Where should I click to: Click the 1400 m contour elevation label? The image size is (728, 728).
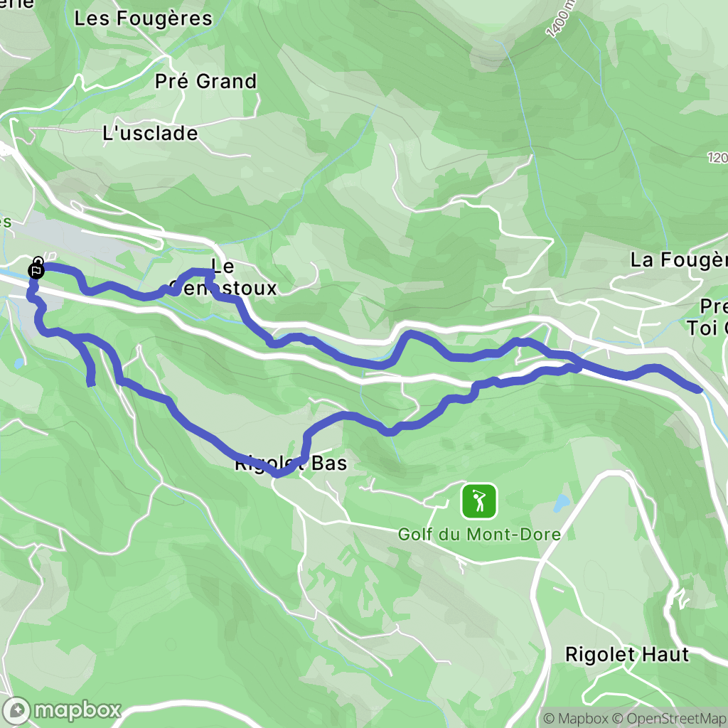click(x=560, y=19)
